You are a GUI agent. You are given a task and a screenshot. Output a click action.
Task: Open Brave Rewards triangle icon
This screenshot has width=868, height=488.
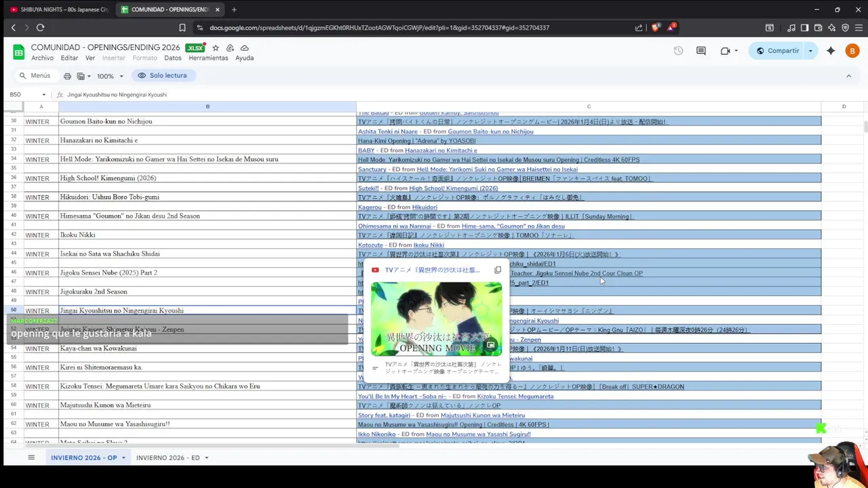point(671,28)
